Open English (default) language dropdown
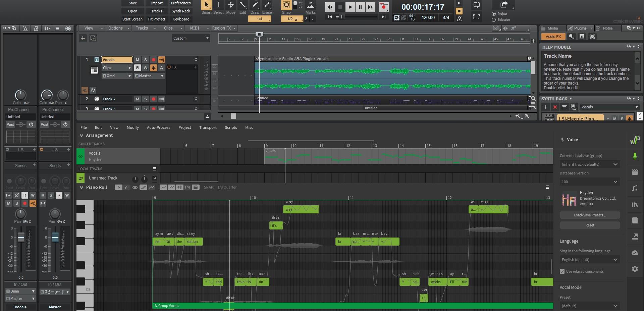The width and height of the screenshot is (644, 311). [590, 260]
